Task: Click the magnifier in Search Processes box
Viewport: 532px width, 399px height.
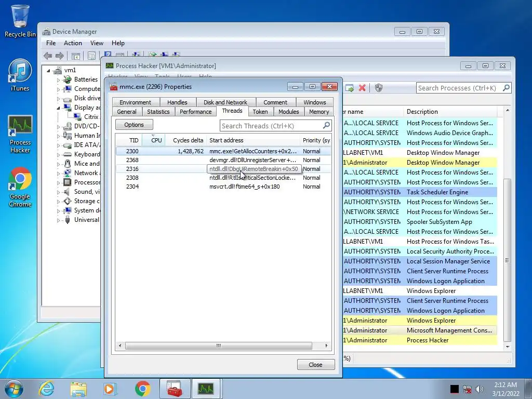Action: (506, 88)
